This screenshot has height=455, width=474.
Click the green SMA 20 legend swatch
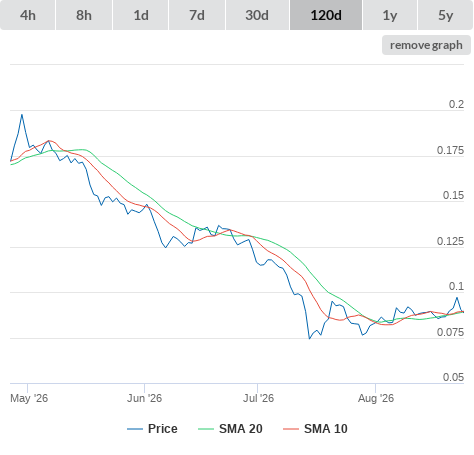pyautogui.click(x=206, y=429)
